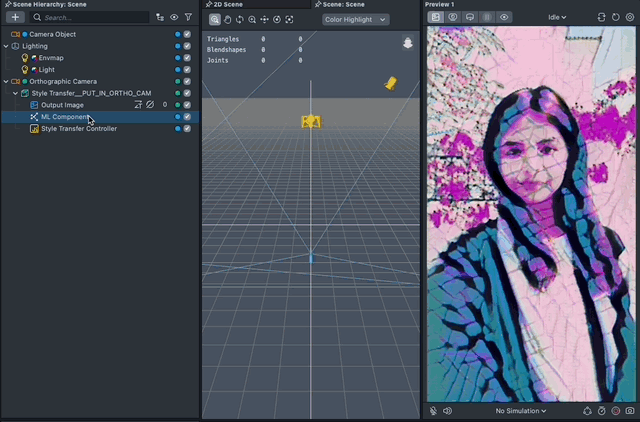Mute the microphone in preview panel

point(433,410)
